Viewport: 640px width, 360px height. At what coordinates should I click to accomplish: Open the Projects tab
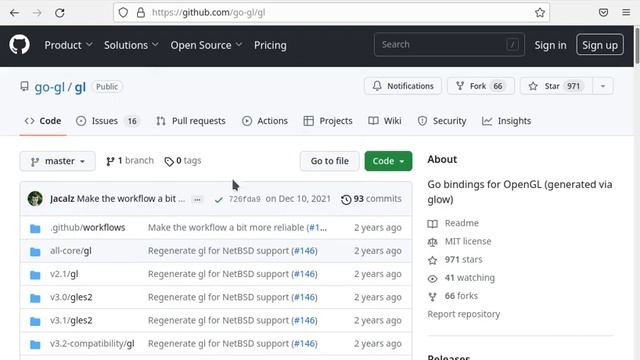point(328,121)
